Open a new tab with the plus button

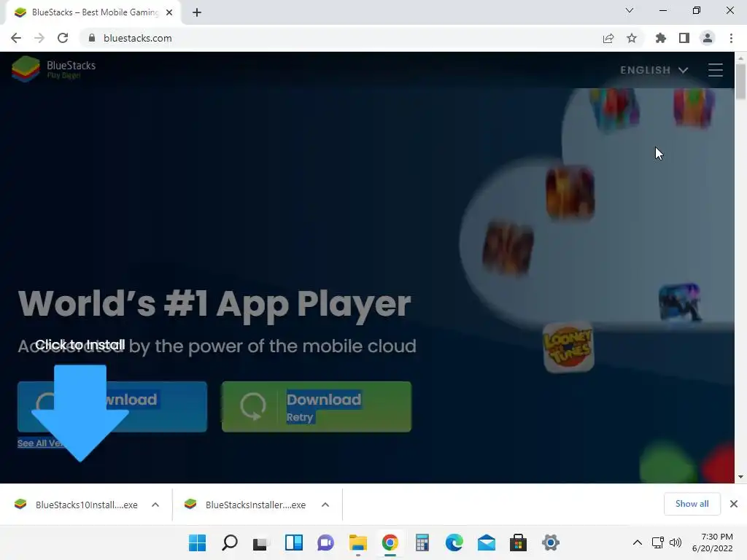[x=197, y=12]
